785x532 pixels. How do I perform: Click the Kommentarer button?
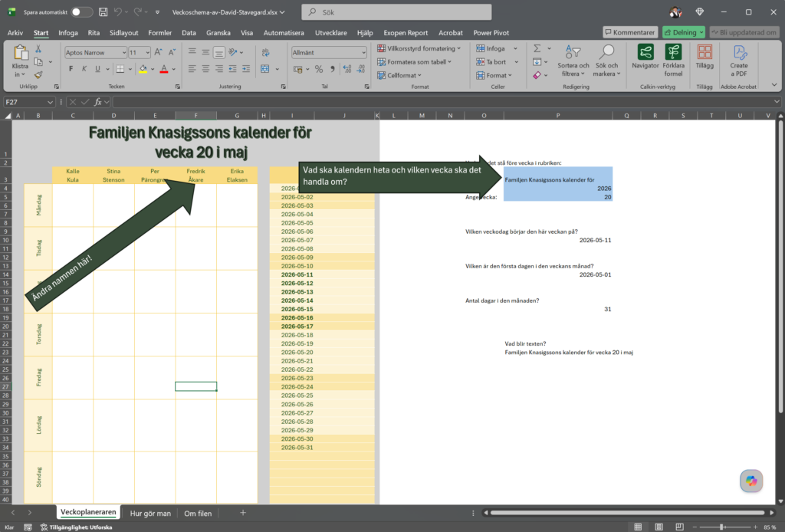point(630,32)
